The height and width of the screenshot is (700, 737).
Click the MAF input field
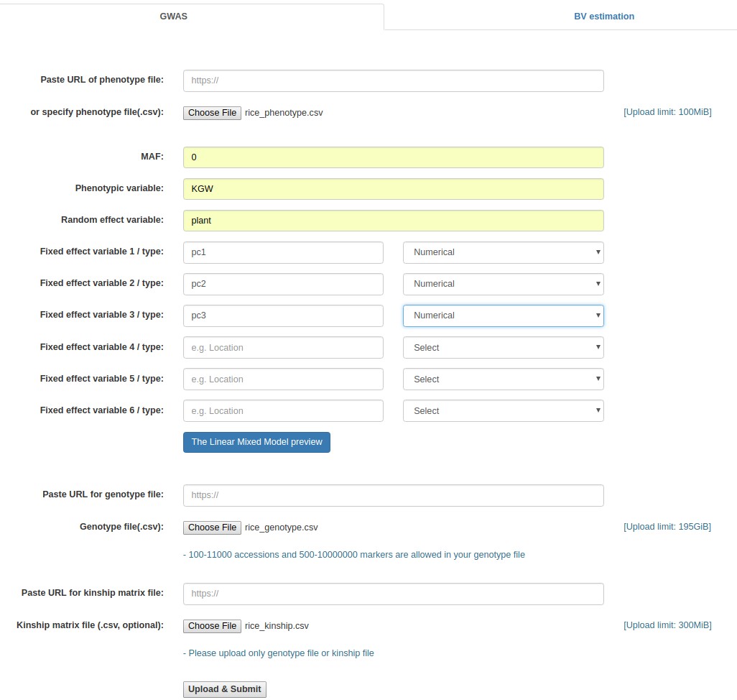[x=393, y=157]
